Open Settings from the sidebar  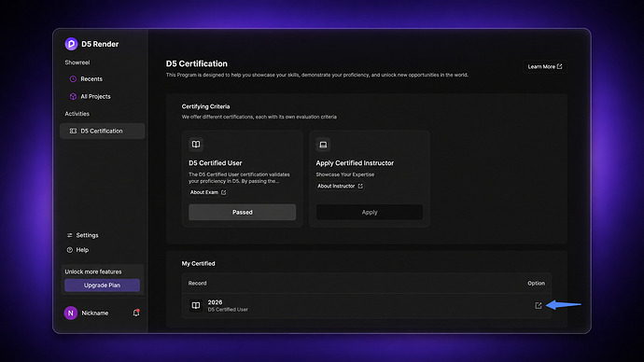82,235
